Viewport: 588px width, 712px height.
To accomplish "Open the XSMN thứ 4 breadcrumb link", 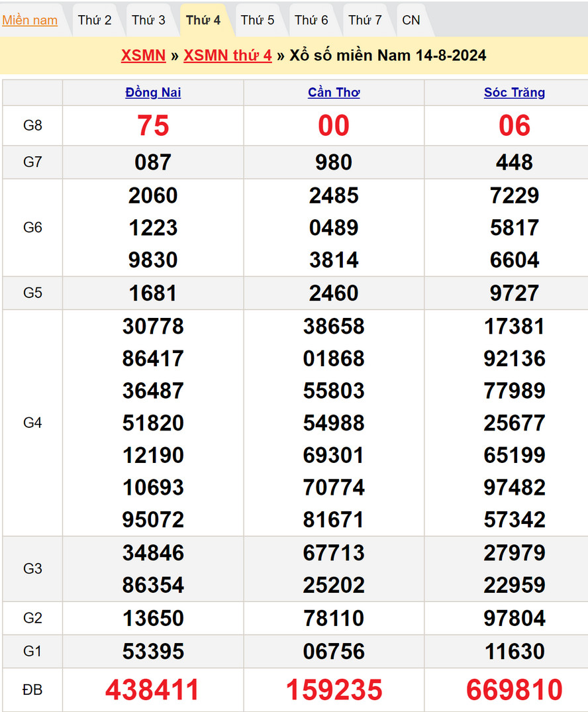I will click(x=228, y=55).
